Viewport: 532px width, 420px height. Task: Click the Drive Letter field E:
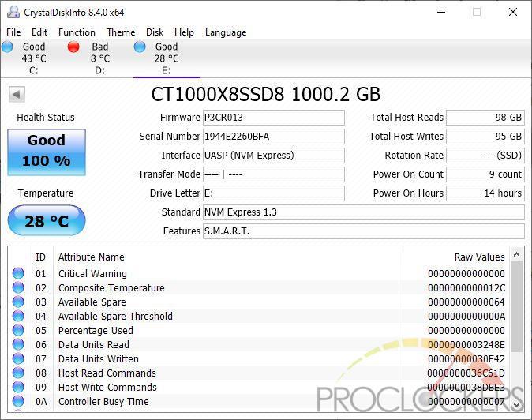tap(274, 193)
